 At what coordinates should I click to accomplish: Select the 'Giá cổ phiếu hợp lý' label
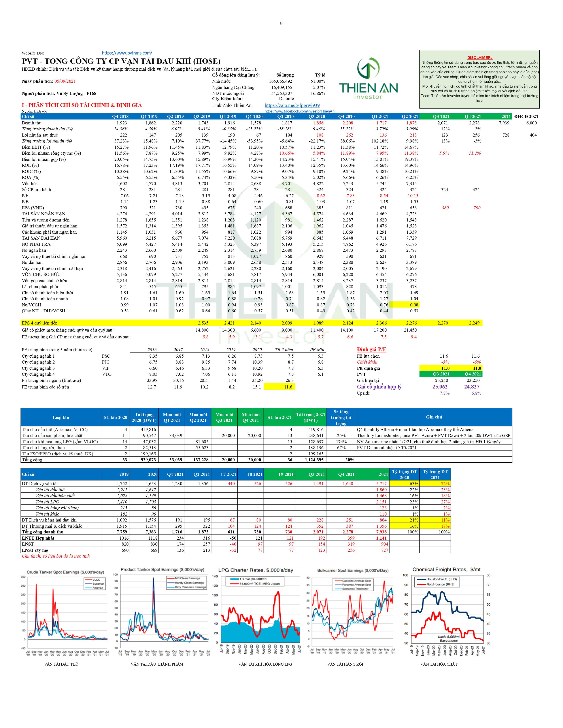379,387
